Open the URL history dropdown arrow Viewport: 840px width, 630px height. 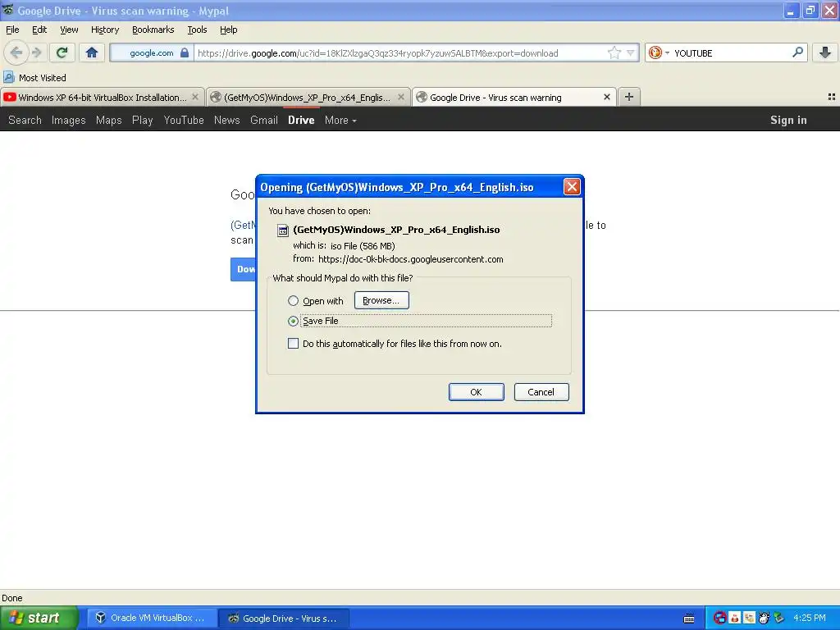[x=631, y=52]
